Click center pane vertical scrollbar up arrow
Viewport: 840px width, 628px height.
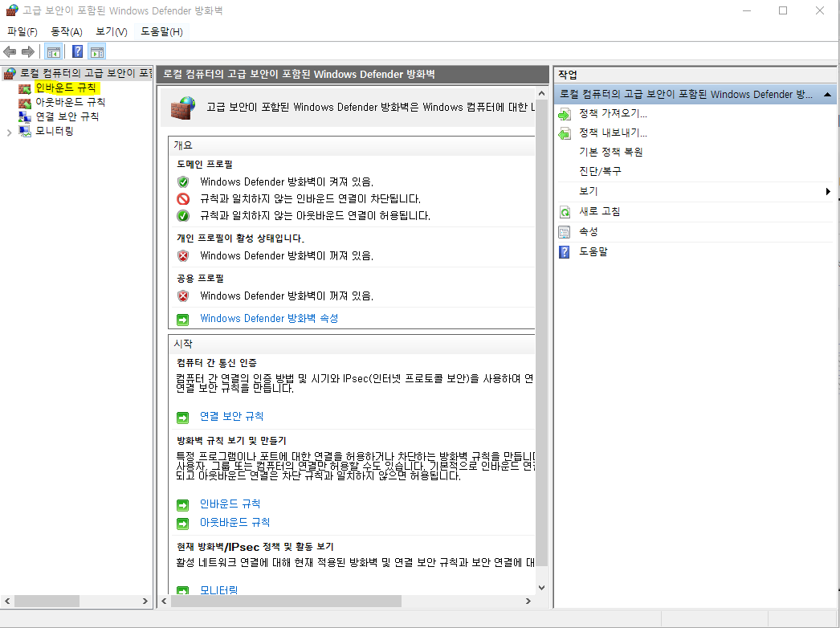(541, 94)
